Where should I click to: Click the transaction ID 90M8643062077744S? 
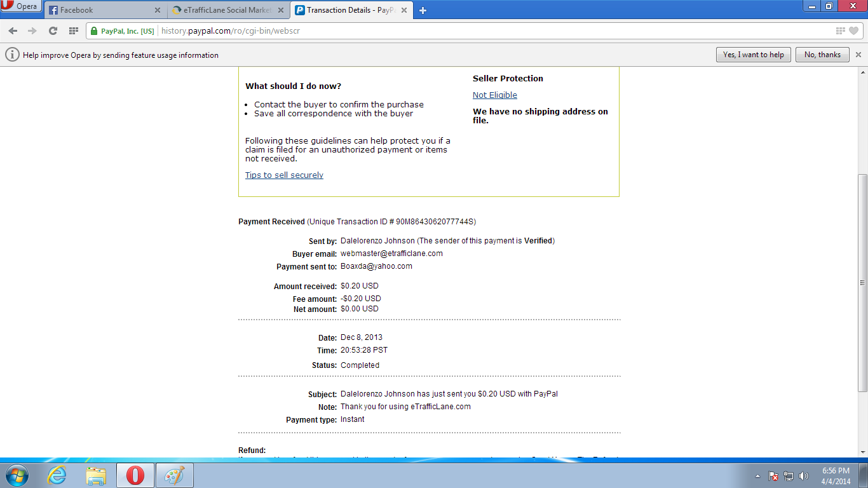(x=435, y=222)
